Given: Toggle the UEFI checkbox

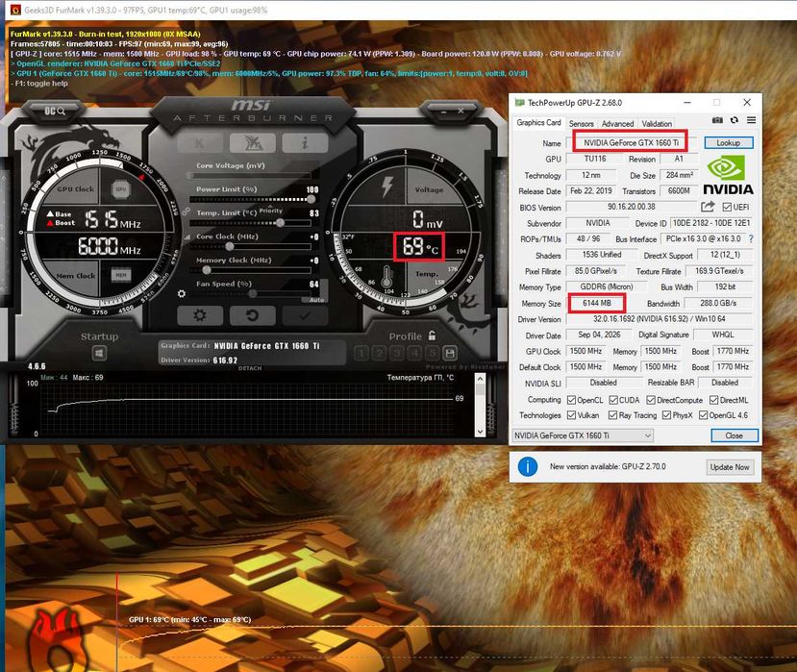Looking at the screenshot, I should pos(727,207).
